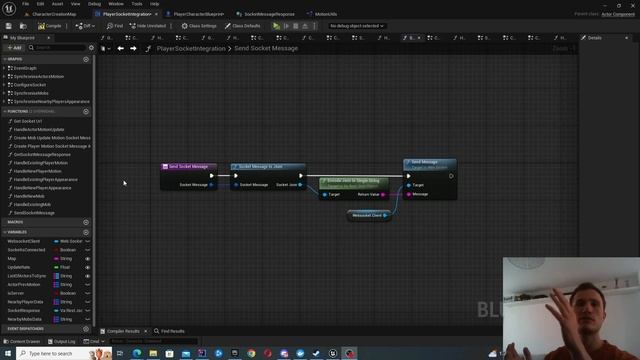640x360 pixels.
Task: Expand the EventGraph tree item
Action: 4,68
